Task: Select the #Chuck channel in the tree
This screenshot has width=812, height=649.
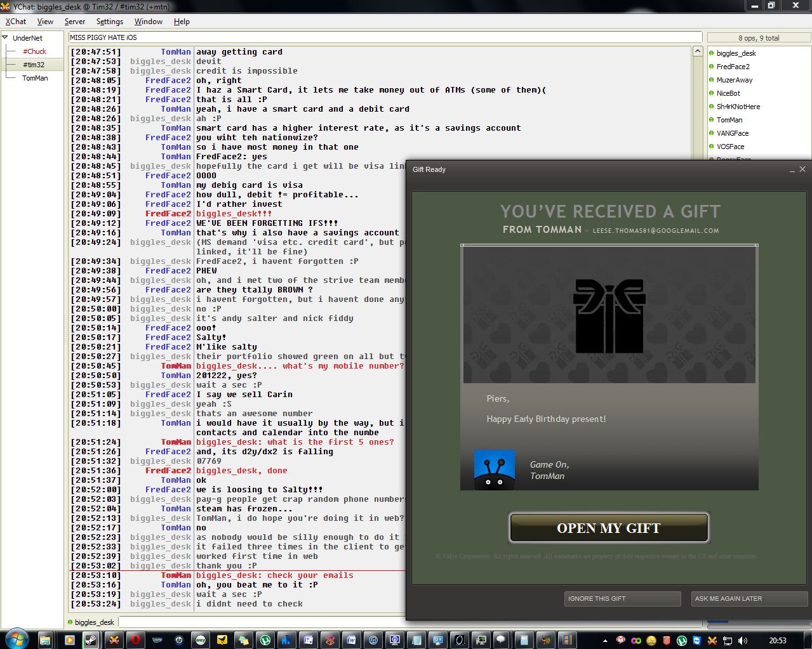Action: click(x=34, y=51)
